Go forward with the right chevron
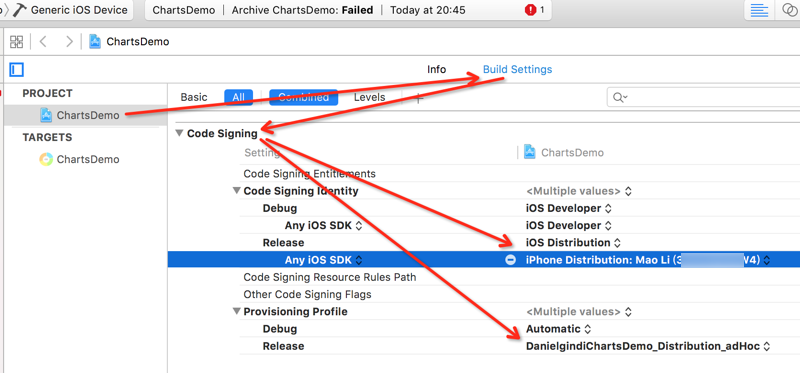800x373 pixels. point(69,42)
